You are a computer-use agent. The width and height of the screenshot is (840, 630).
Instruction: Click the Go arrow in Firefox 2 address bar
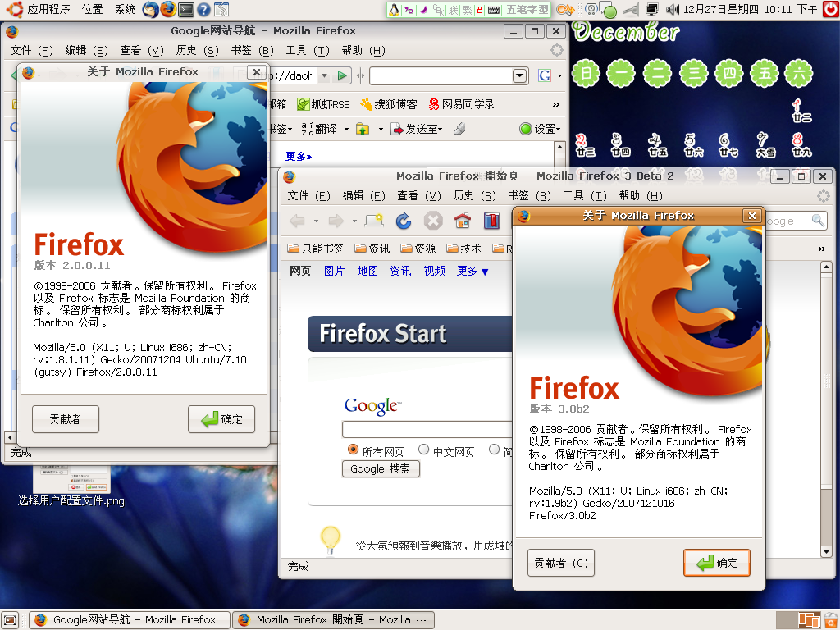tap(342, 76)
